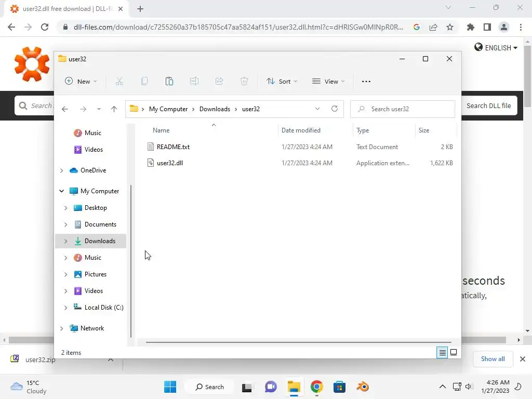The image size is (532, 399).
Task: Open Chrome extensions puzzle icon
Action: pyautogui.click(x=470, y=27)
